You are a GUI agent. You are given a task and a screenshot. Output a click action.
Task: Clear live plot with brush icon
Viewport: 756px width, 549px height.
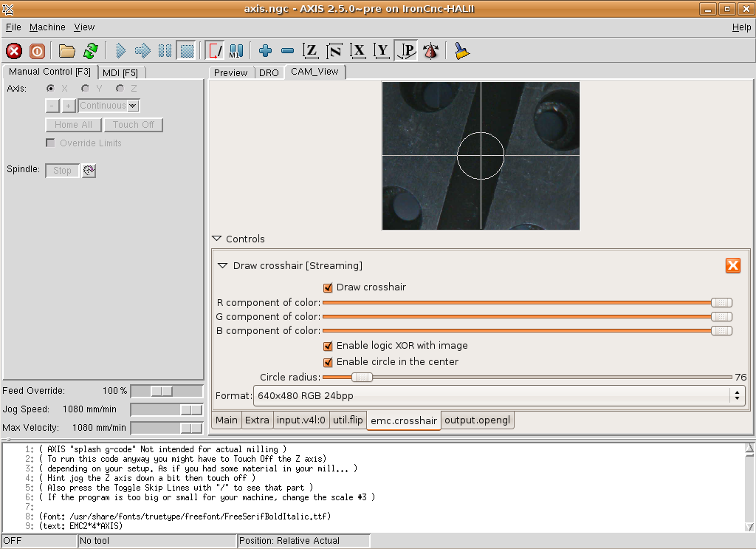point(461,51)
